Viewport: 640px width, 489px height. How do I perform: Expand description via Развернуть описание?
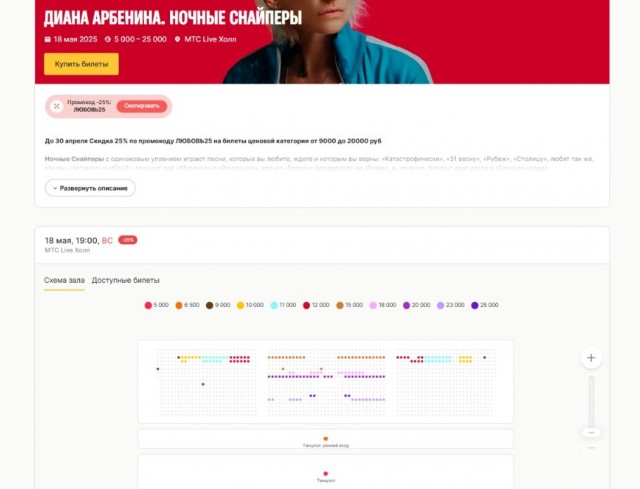90,188
